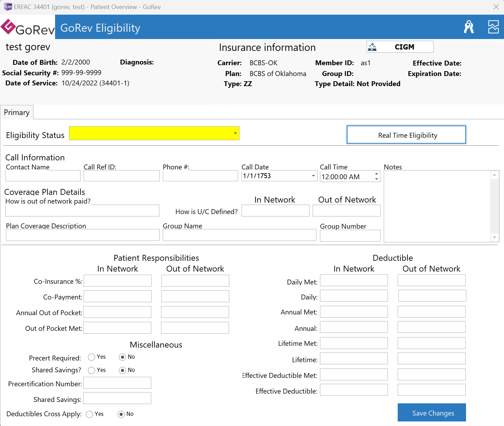Click the Real Time Eligibility button
The width and height of the screenshot is (504, 426).
[x=406, y=135]
